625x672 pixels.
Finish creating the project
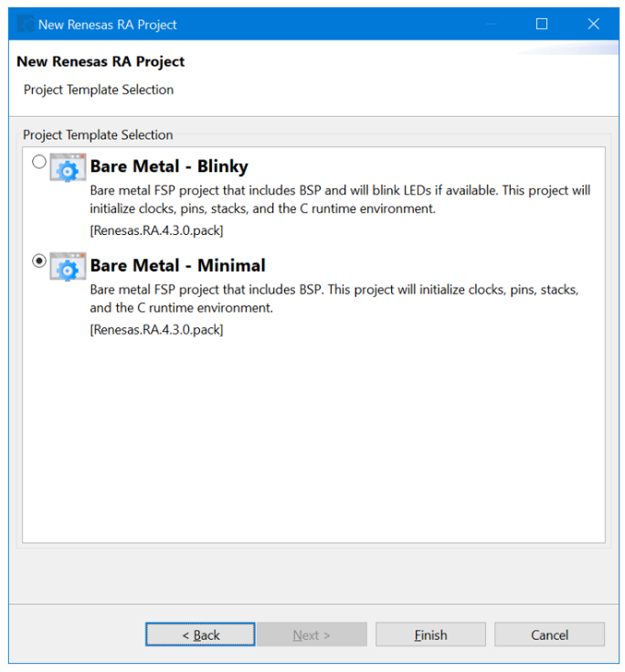click(x=430, y=635)
